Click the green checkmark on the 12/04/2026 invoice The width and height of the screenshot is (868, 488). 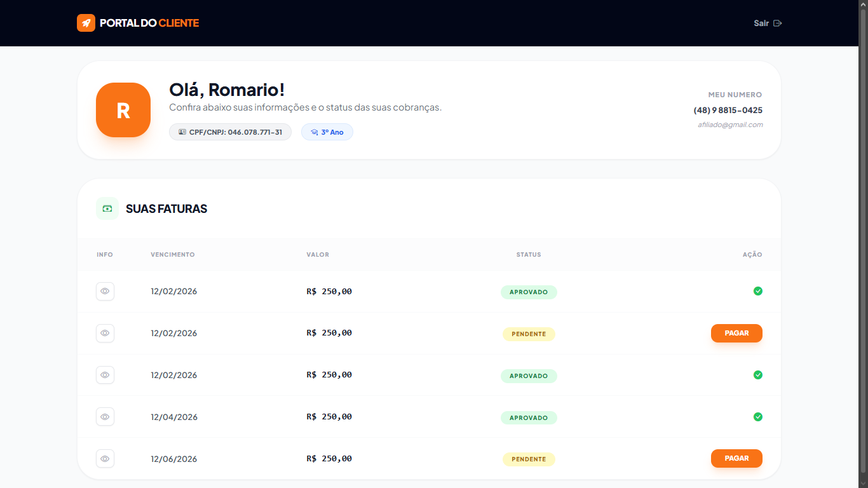(757, 417)
